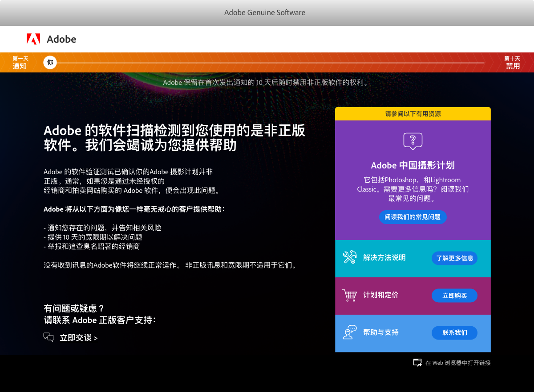Click the yellow 请参阅以下有用资源 header
This screenshot has width=534, height=392.
coord(413,113)
